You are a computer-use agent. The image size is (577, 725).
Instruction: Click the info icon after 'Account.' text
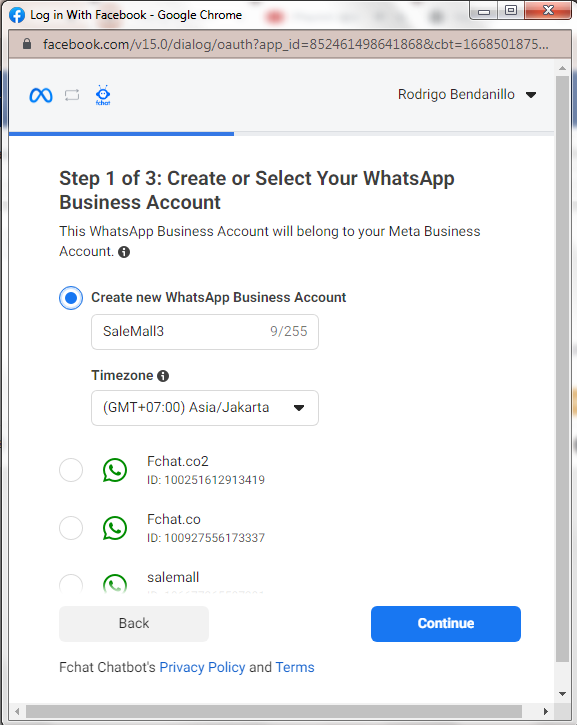tap(124, 252)
